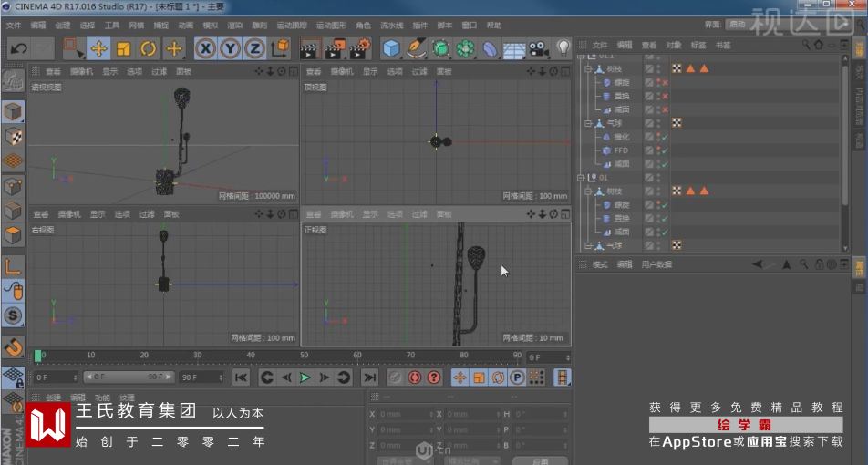Collapse the 气球 group containing FFD
This screenshot has height=465, width=868.
588,123
